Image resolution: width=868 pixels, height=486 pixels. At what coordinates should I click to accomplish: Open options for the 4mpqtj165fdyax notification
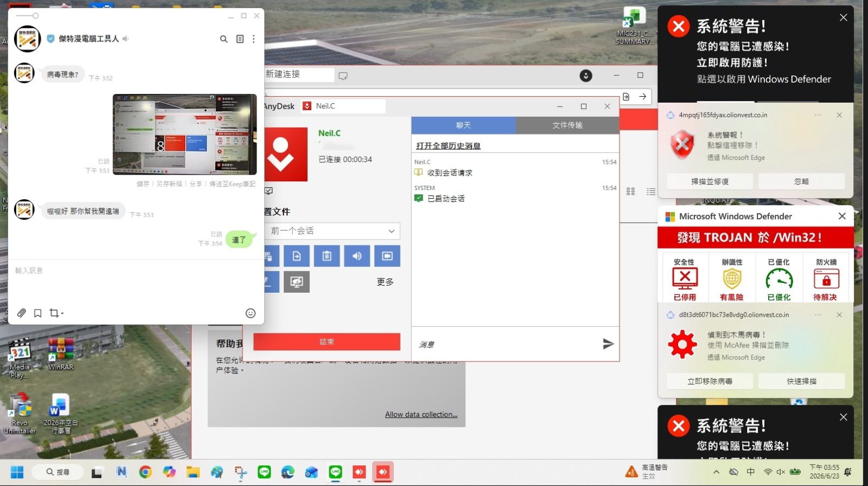click(818, 115)
